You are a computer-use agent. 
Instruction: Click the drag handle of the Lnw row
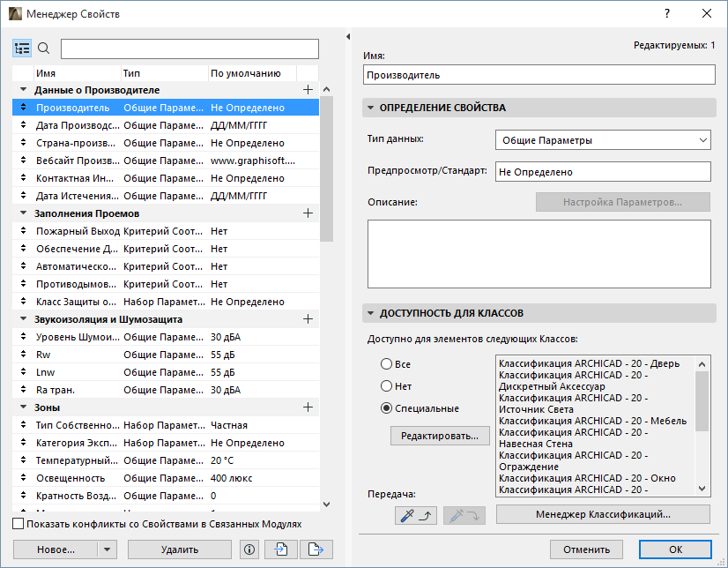(x=23, y=372)
